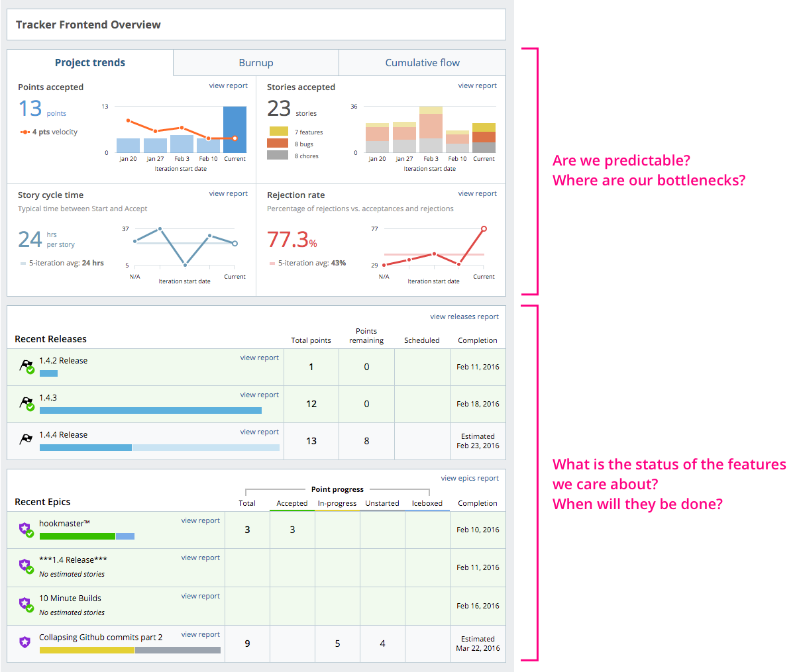Image resolution: width=797 pixels, height=672 pixels.
Task: Open view report for 1.4.2 Release
Action: click(x=259, y=358)
